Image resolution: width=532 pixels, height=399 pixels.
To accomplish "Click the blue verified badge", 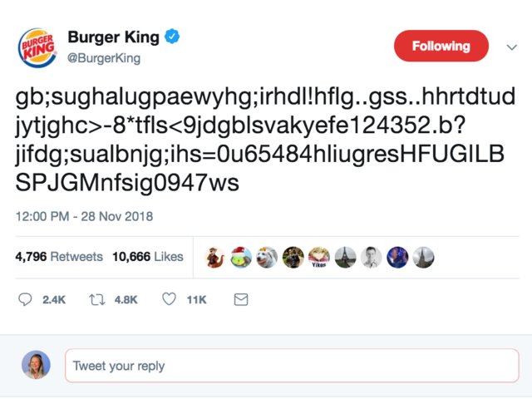I will [x=172, y=37].
